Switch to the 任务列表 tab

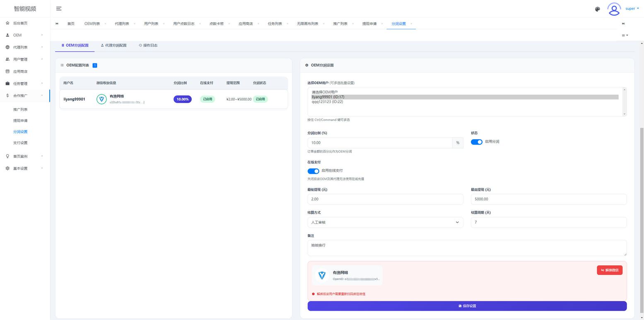tap(275, 24)
